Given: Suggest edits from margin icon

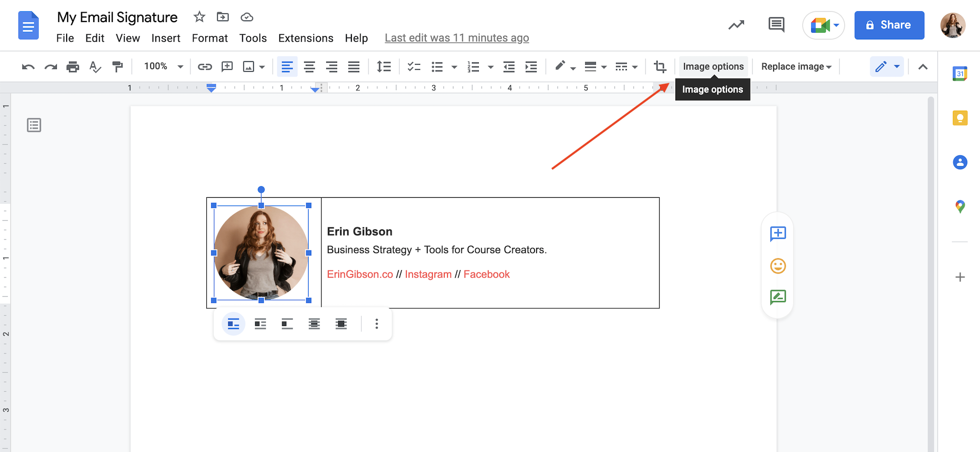Looking at the screenshot, I should [x=778, y=297].
